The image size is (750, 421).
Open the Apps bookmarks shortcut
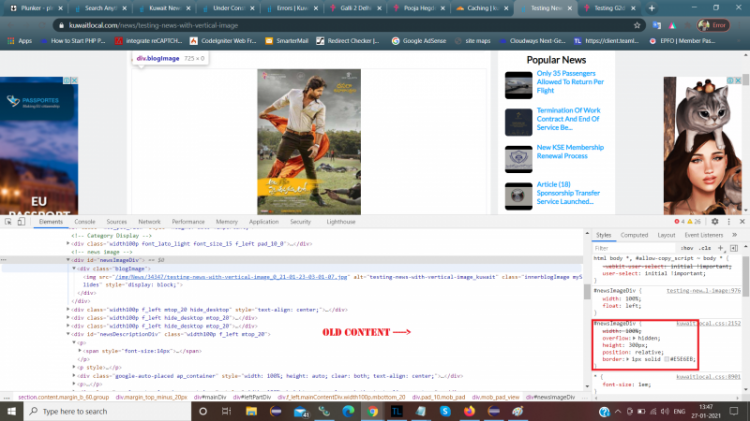20,41
